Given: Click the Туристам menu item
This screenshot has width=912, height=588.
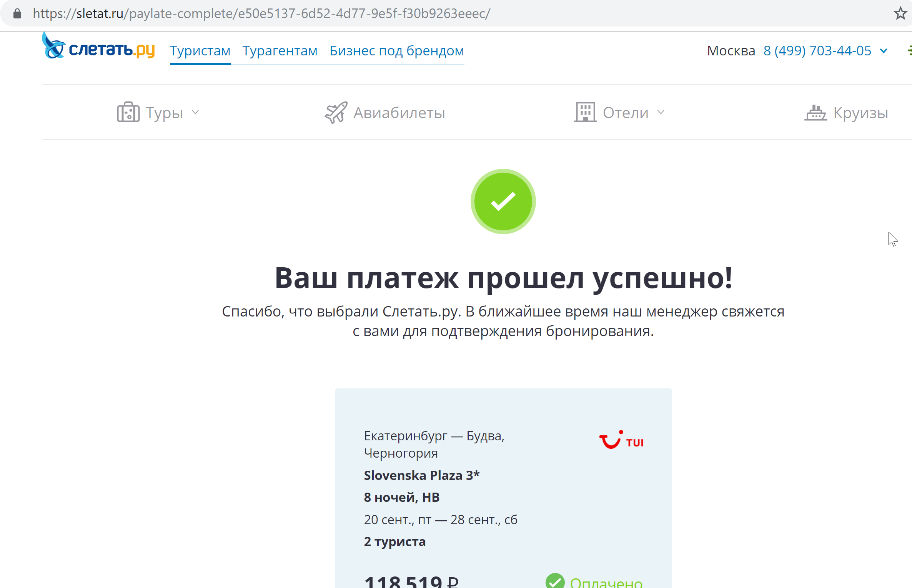Looking at the screenshot, I should pyautogui.click(x=200, y=50).
